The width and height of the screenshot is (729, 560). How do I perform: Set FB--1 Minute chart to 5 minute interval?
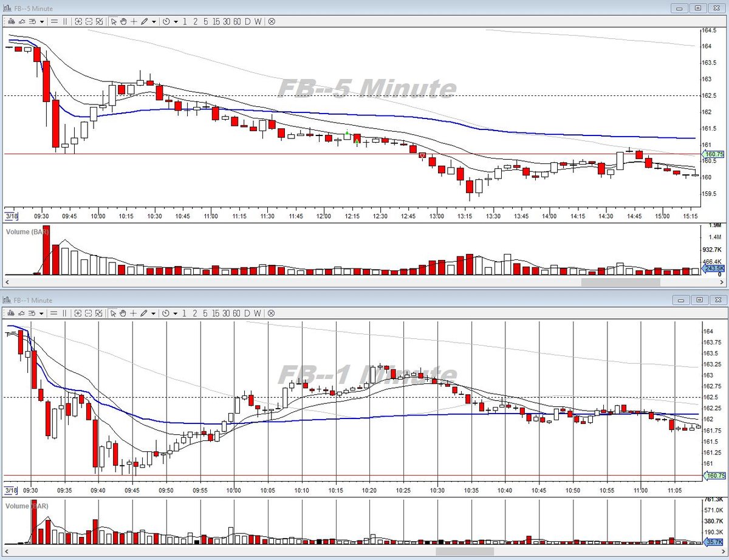(205, 313)
